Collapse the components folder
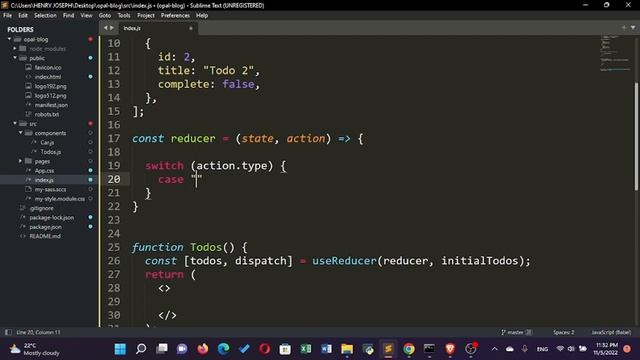 (x=20, y=133)
